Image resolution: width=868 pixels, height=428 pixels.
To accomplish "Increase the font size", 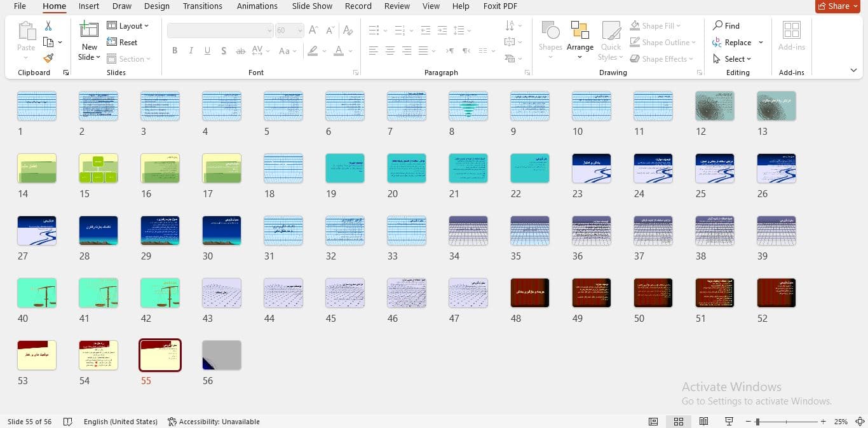I will (313, 30).
